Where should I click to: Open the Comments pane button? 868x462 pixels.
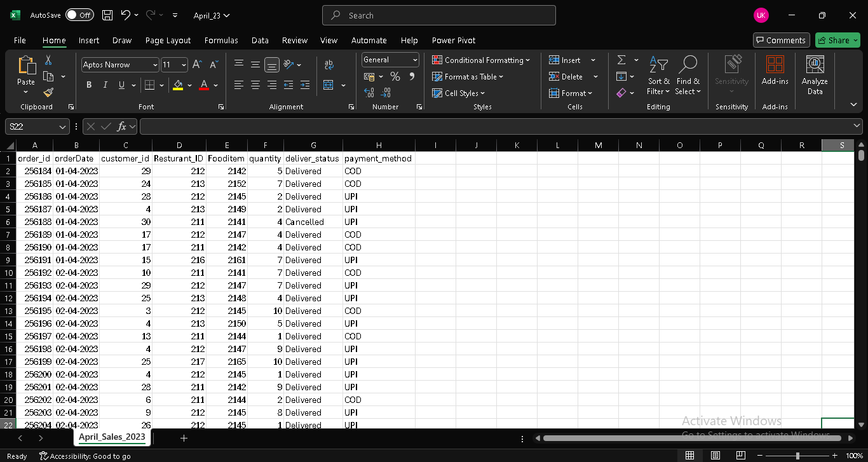[781, 40]
